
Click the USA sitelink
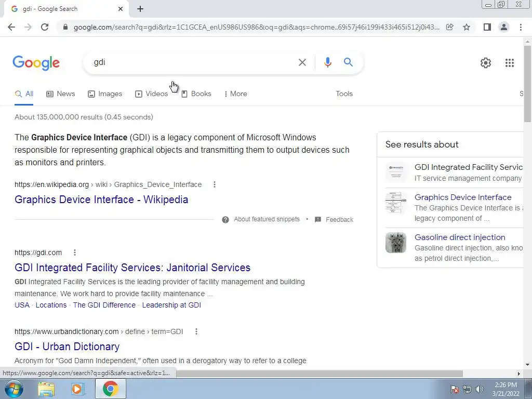22,305
